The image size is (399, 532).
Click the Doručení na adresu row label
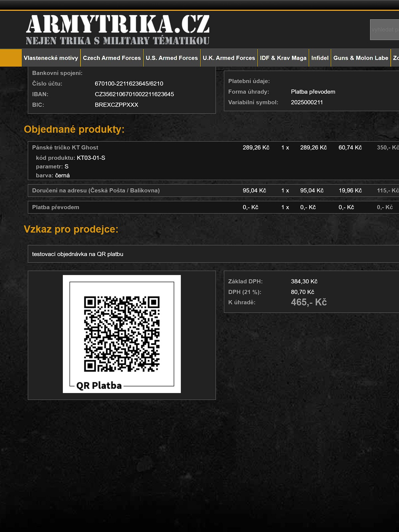pos(96,191)
